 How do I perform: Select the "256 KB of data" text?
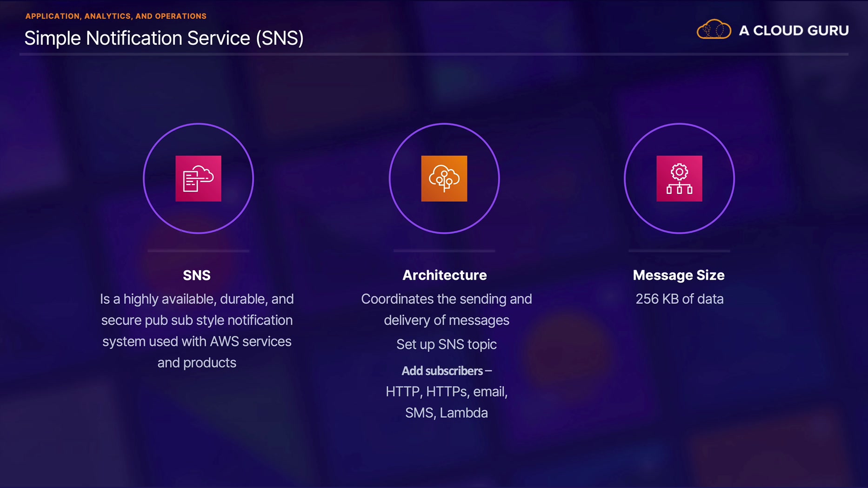click(x=680, y=299)
